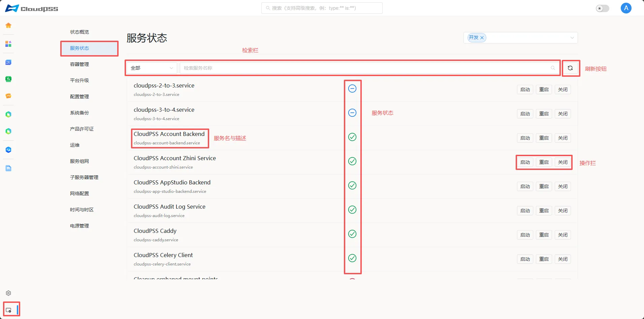644x319 pixels.
Task: Click status icon for cloudpss-3-to-4.service
Action: (x=352, y=113)
